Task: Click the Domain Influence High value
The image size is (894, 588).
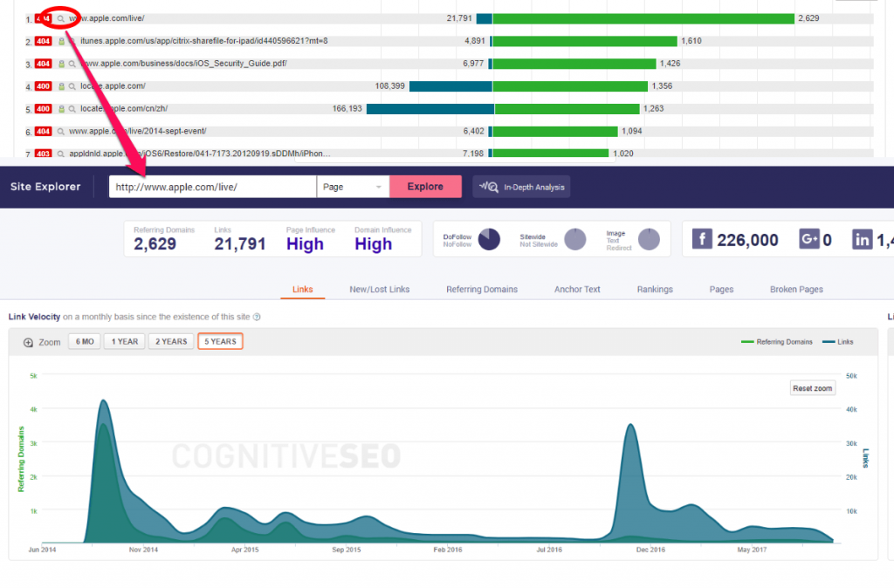Action: click(374, 244)
